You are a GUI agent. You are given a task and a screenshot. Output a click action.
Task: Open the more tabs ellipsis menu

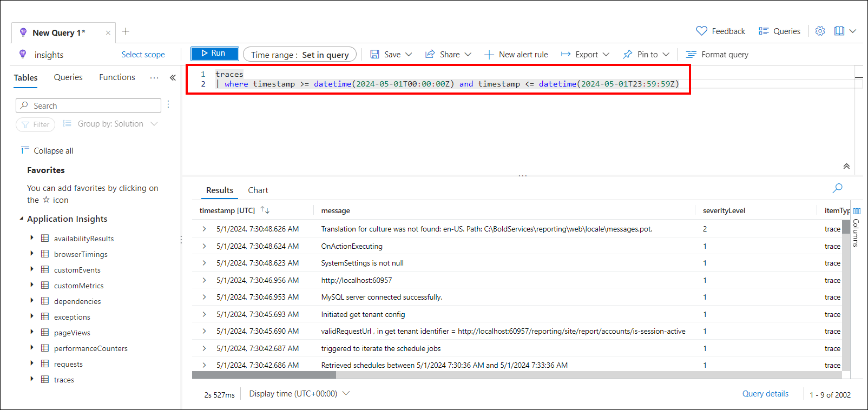coord(154,78)
